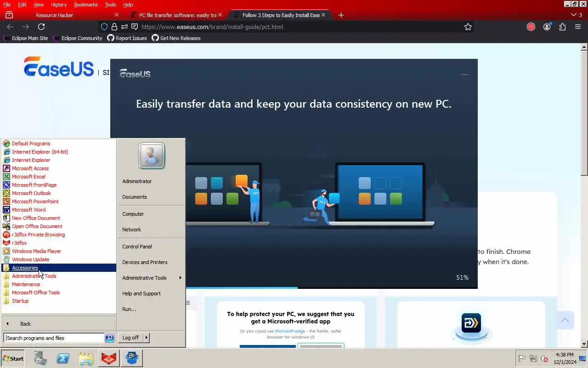Open the PowerShell taskbar icon
This screenshot has height=368, width=588.
click(63, 358)
